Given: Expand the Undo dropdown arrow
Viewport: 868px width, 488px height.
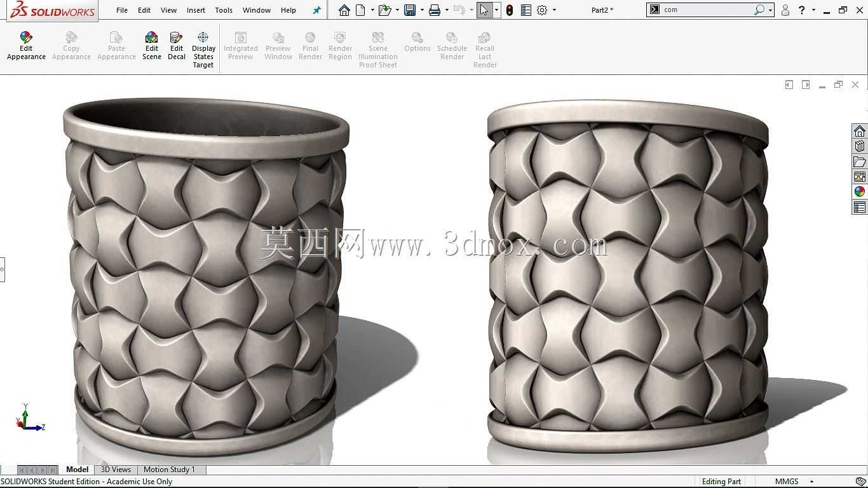Looking at the screenshot, I should point(471,10).
